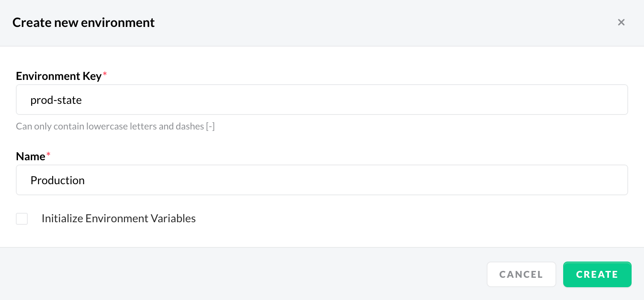Click the red asterisk beside Name

tap(48, 155)
